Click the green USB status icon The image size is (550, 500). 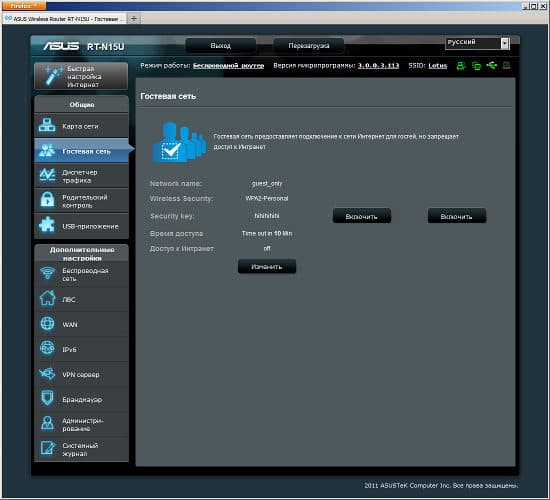[x=492, y=66]
